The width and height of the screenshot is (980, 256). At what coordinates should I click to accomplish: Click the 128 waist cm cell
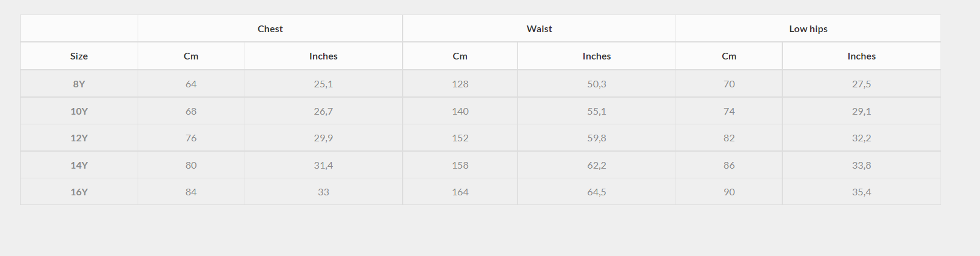point(460,84)
